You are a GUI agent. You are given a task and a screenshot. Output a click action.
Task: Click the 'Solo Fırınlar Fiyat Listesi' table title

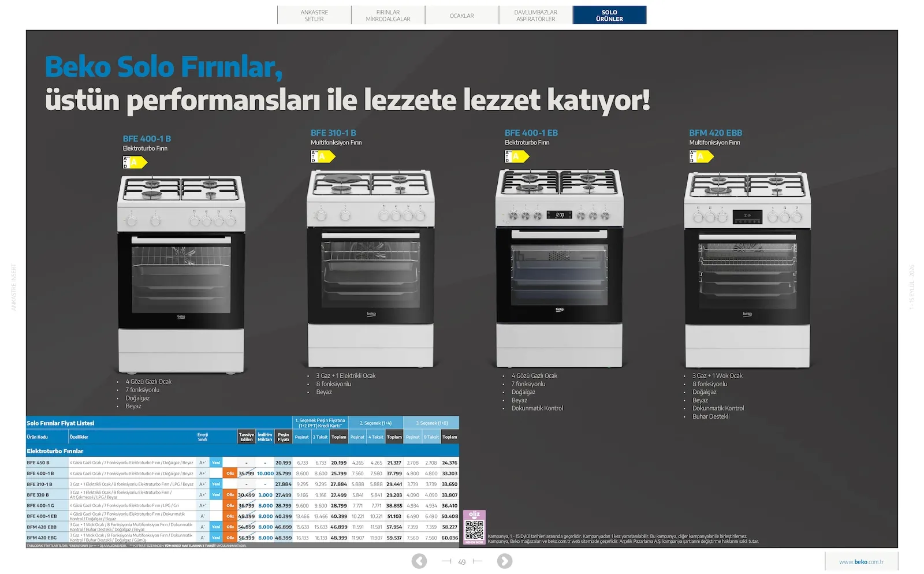(61, 423)
